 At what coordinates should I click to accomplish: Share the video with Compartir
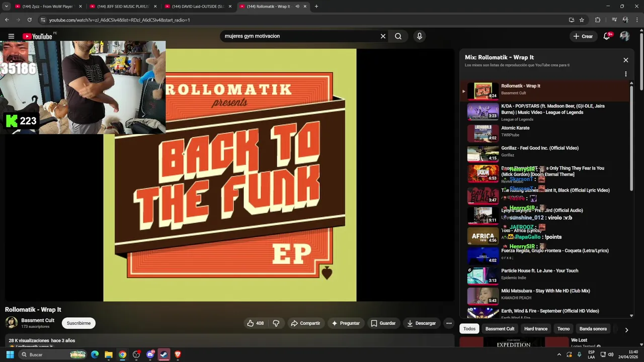305,323
